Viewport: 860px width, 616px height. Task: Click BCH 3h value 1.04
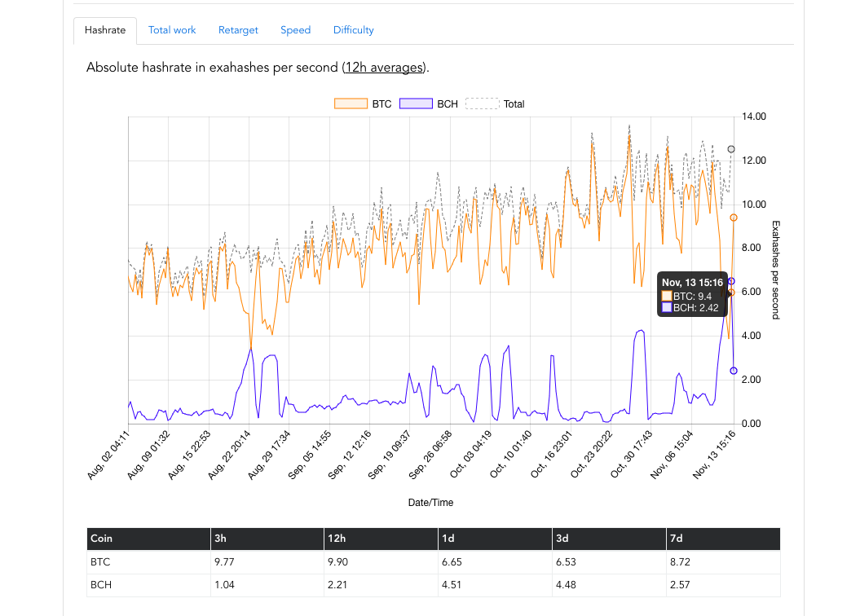click(224, 585)
